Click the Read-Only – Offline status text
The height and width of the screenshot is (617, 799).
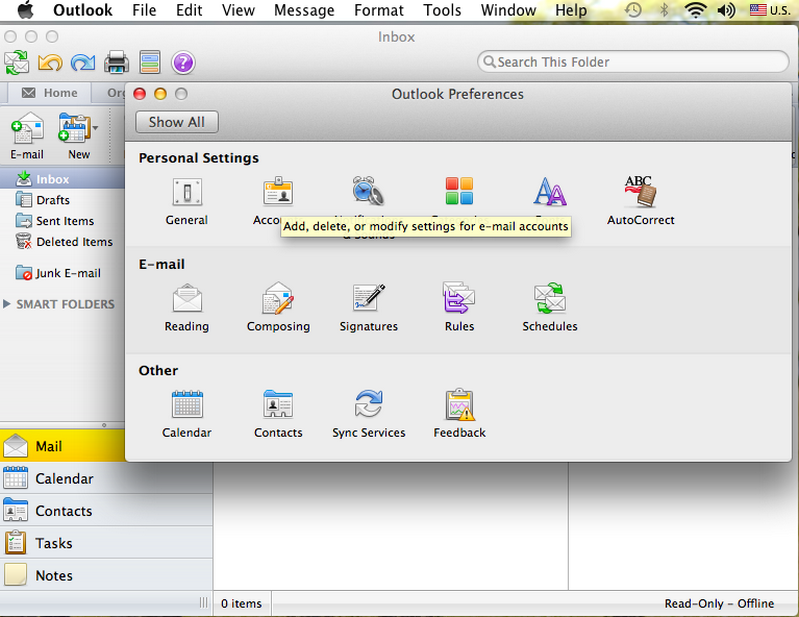click(x=719, y=603)
